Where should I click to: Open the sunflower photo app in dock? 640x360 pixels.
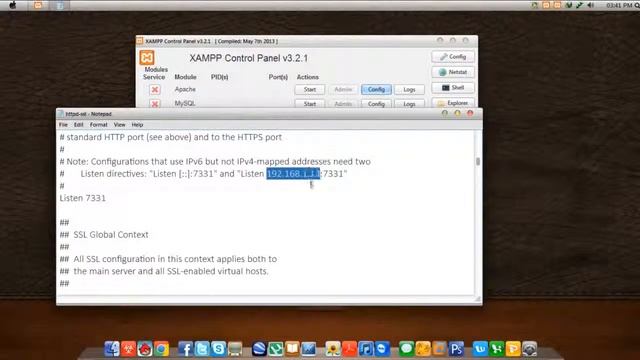pos(333,349)
